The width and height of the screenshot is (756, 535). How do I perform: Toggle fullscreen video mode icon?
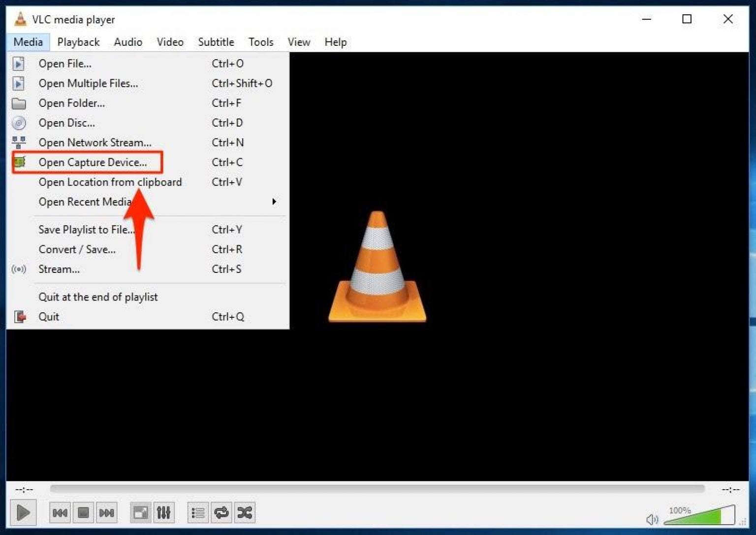(140, 512)
